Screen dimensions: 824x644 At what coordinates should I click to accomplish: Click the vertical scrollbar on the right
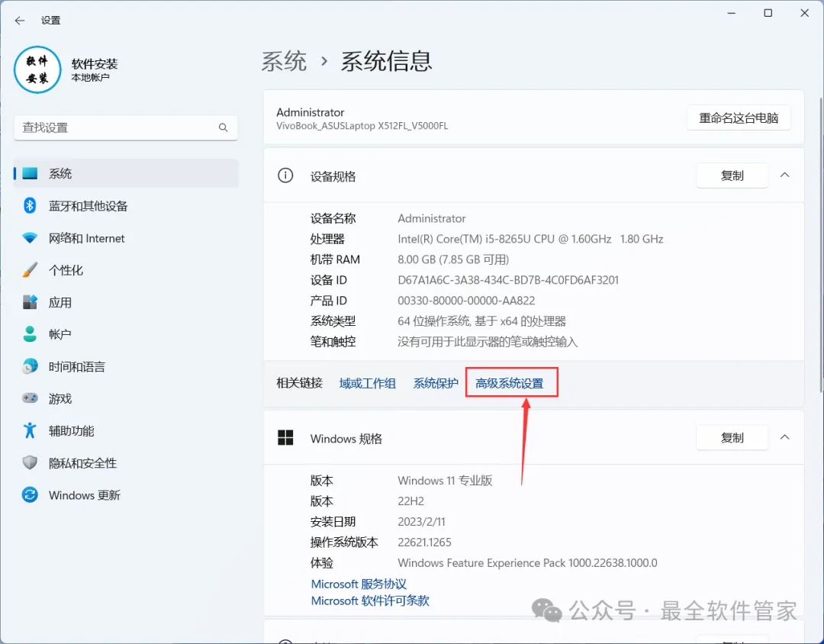[821, 244]
